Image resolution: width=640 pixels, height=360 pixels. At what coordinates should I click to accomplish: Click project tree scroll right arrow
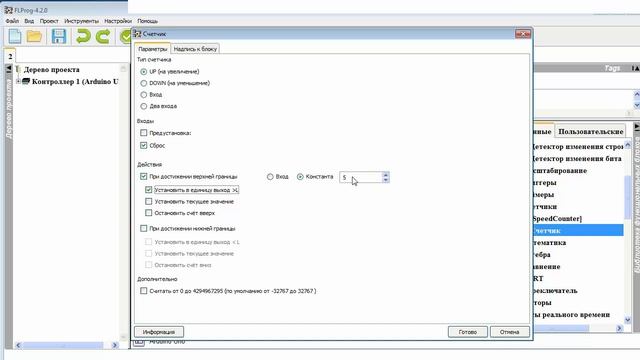coord(114,345)
